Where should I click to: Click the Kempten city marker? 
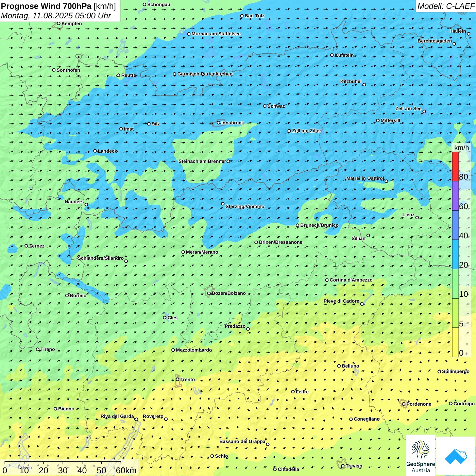pyautogui.click(x=59, y=23)
